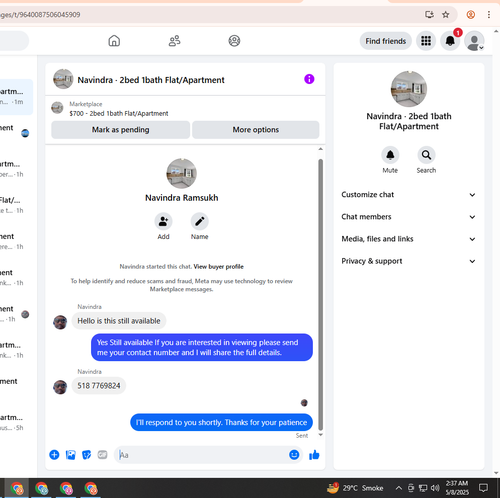Screen dimensions: 500x498
Task: Click edit Name pencil icon
Action: [x=200, y=221]
